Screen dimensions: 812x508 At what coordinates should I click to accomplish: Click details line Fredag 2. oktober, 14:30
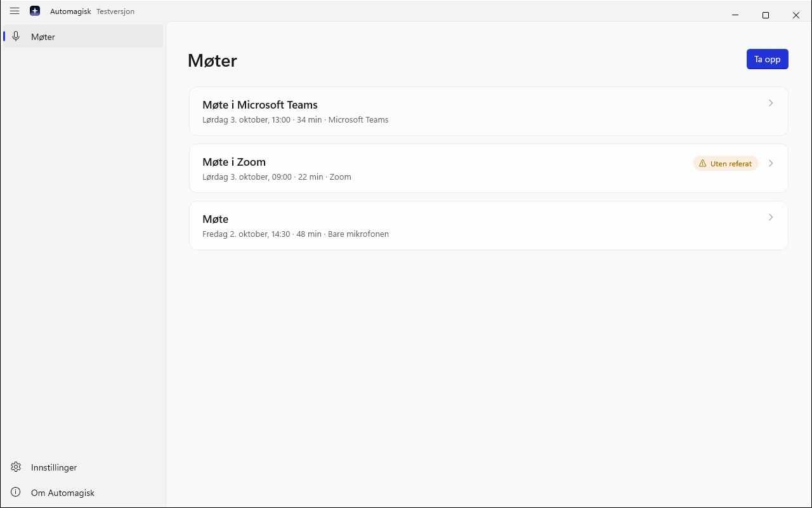pos(296,234)
